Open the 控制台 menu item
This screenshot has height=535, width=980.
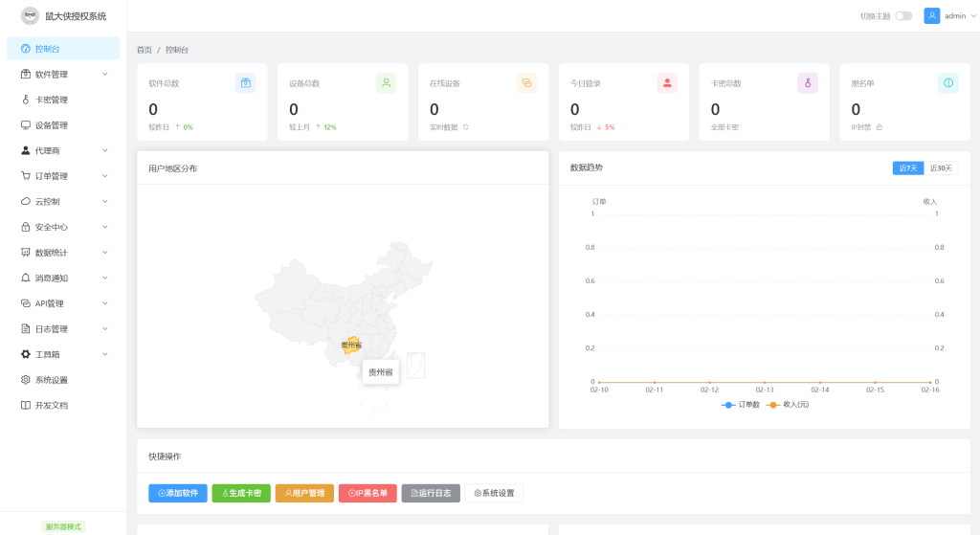pos(63,49)
